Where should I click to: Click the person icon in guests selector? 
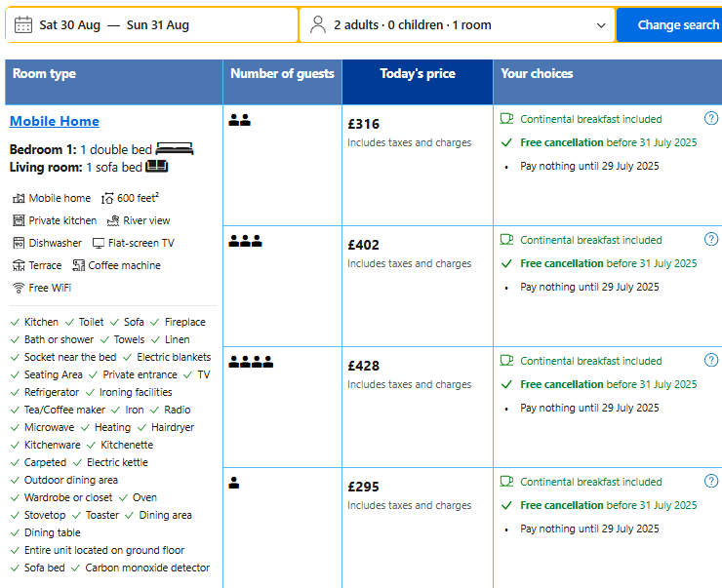tap(317, 25)
